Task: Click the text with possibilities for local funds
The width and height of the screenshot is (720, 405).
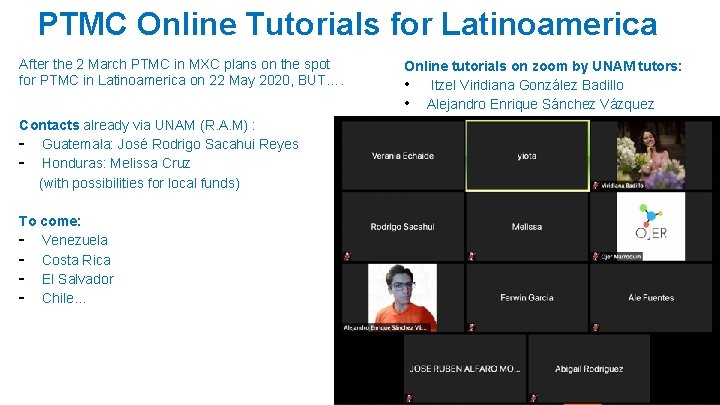Action: [139, 183]
